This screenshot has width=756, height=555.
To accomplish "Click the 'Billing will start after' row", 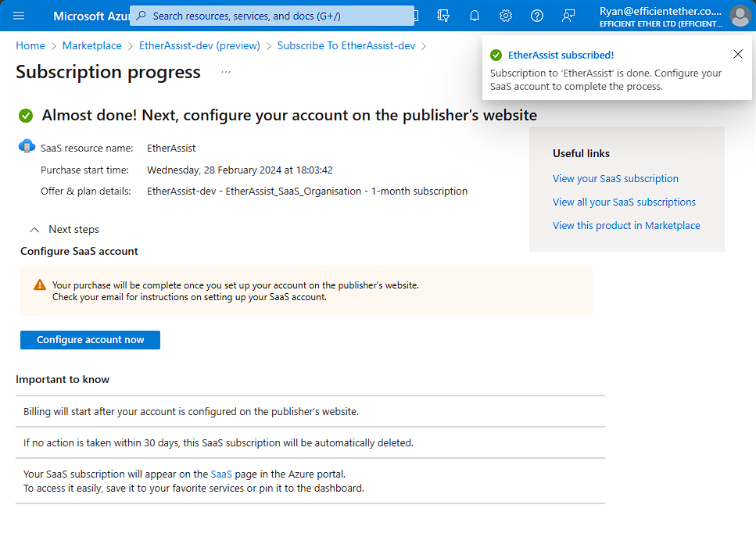I will coord(310,411).
